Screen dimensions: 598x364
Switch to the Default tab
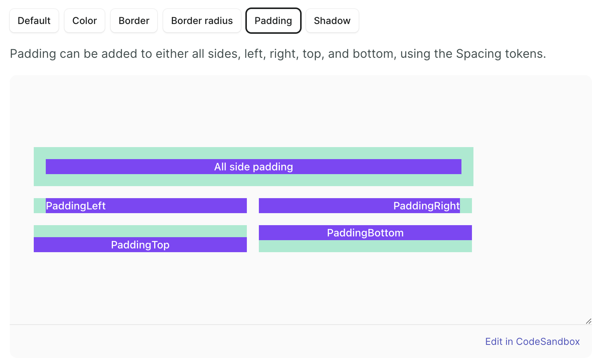coord(34,21)
